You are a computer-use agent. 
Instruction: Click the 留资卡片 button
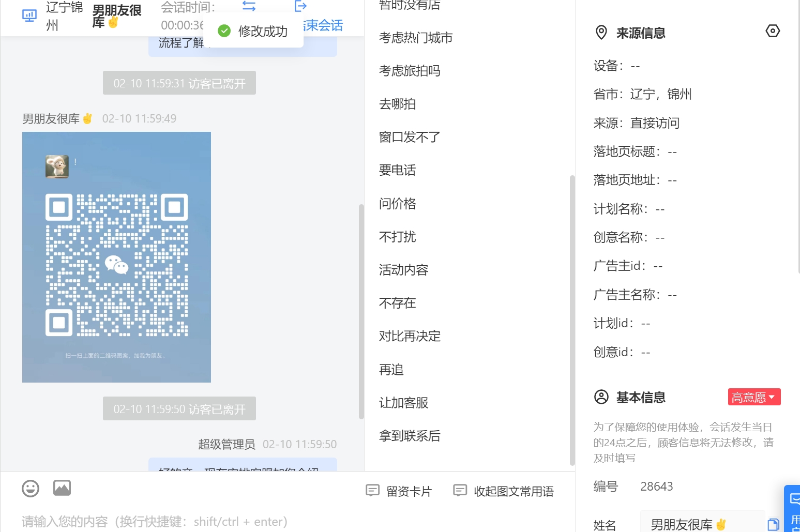399,491
